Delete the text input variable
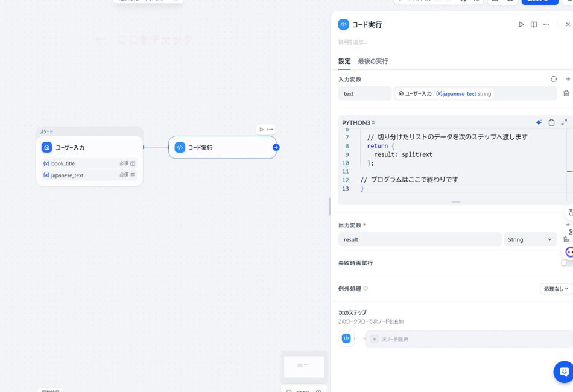573x392 pixels. click(566, 93)
